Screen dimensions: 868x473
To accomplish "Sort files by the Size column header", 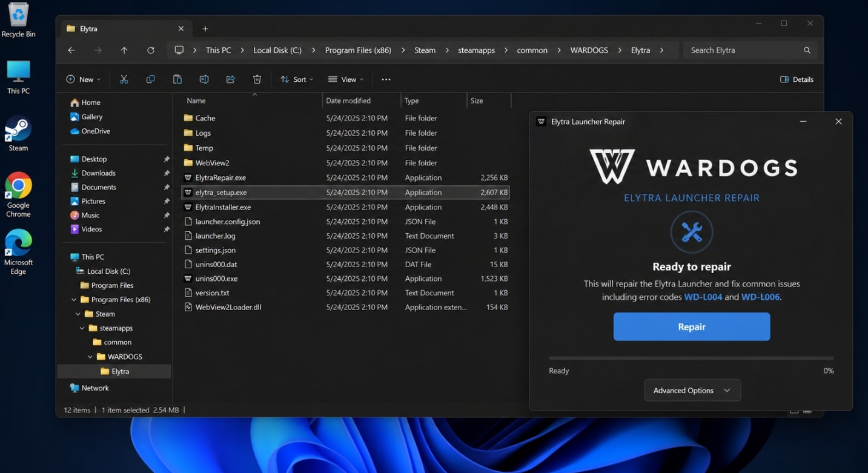I will [x=477, y=101].
